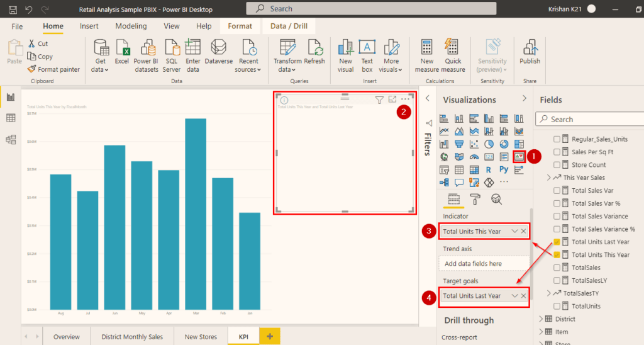Switch to the Insert ribbon tab
This screenshot has width=644, height=345.
tap(89, 26)
